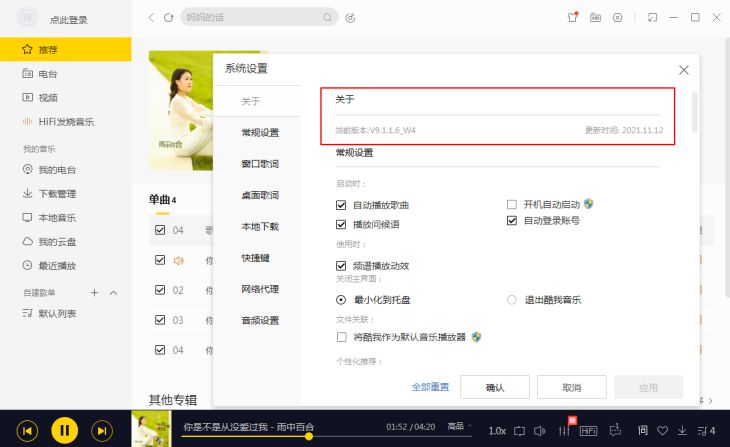Download the currently playing song

pyautogui.click(x=682, y=431)
